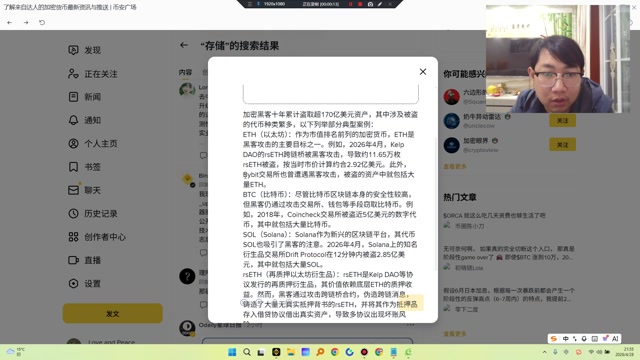The width and height of the screenshot is (640, 360).
Task: Click the dashed box atop dialog
Action: (331, 94)
